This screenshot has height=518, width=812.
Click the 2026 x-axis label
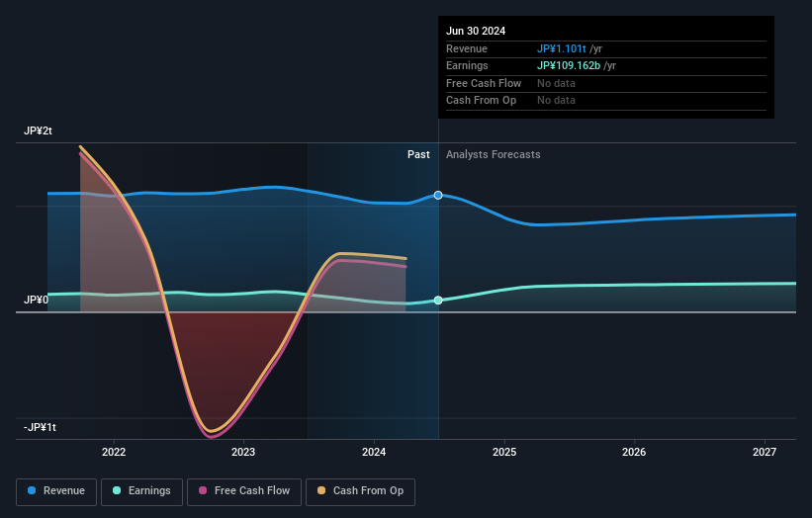(x=634, y=452)
